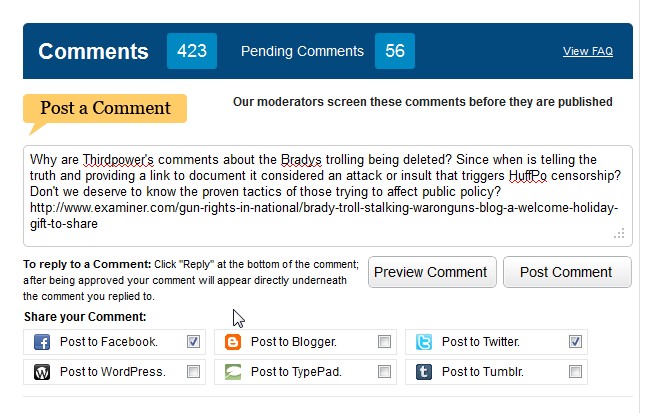Grab the comment box resize handle
The height and width of the screenshot is (413, 647).
[x=619, y=233]
